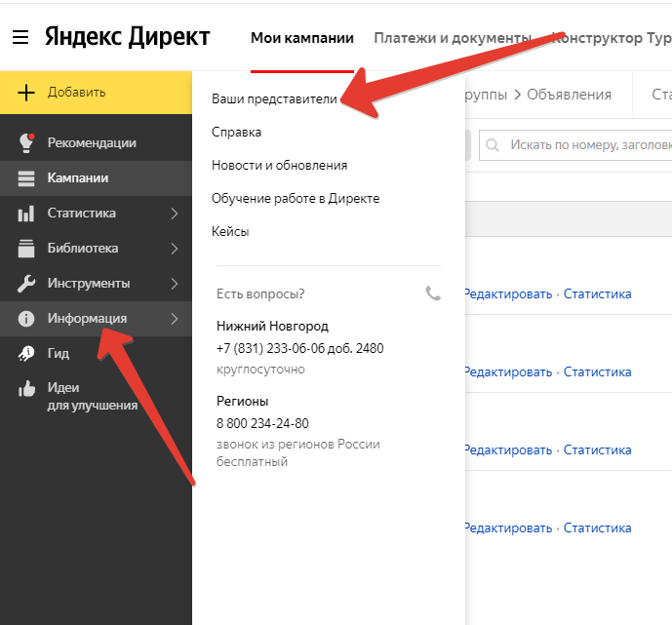Viewport: 672px width, 625px height.
Task: Click the Кампании list icon
Action: (26, 178)
